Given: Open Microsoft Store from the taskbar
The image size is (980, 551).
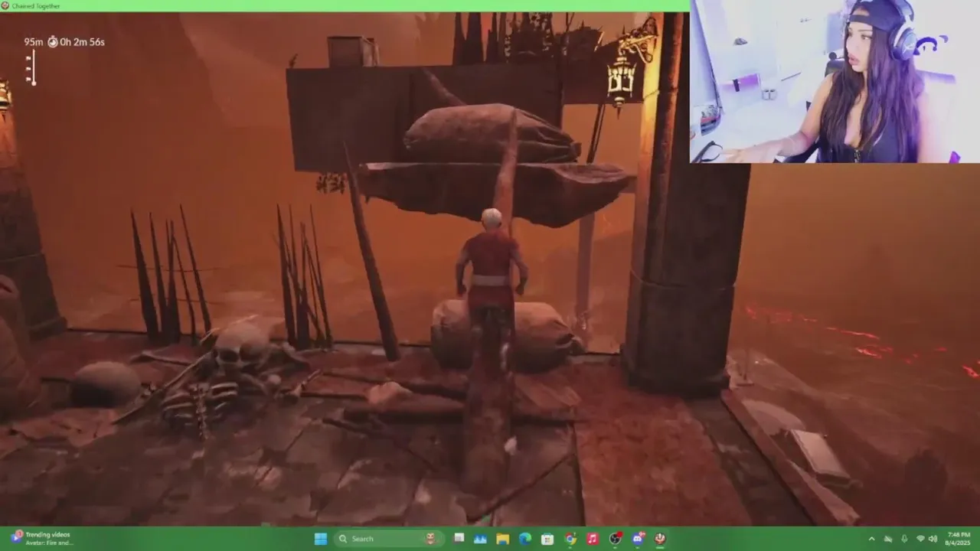Looking at the screenshot, I should (x=547, y=539).
